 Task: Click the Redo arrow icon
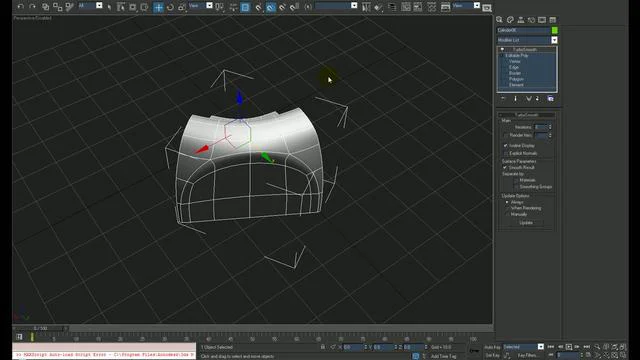[x=33, y=7]
